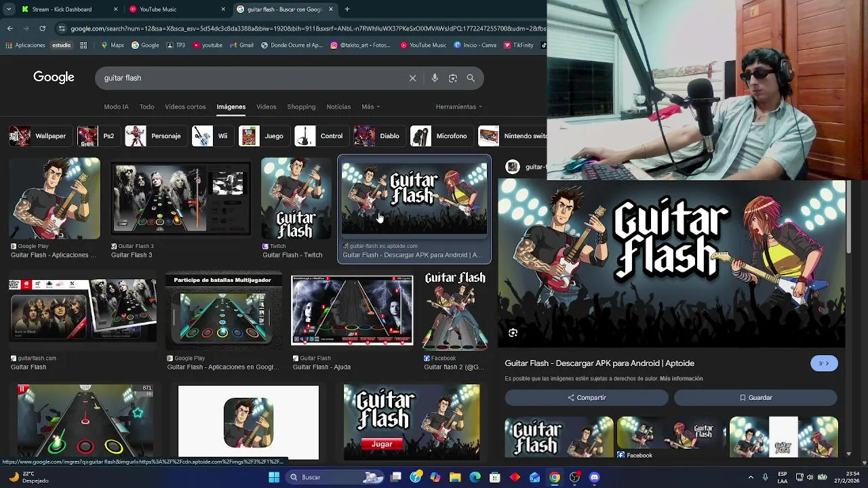Click the Guardar button
The width and height of the screenshot is (868, 488).
click(755, 398)
